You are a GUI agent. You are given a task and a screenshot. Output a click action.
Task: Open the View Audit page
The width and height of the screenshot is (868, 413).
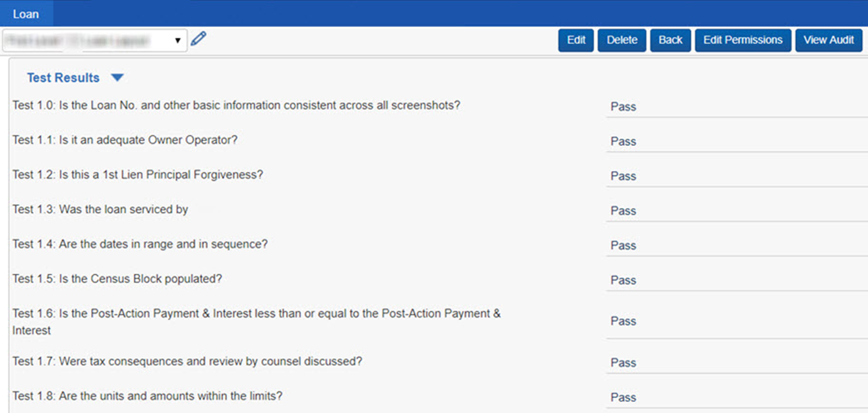click(x=828, y=40)
